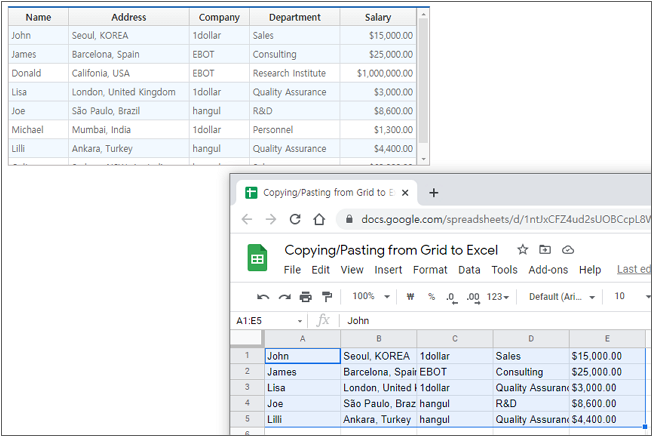Screen dimensions: 652x436
Task: Open a new browser tab
Action: pos(433,192)
